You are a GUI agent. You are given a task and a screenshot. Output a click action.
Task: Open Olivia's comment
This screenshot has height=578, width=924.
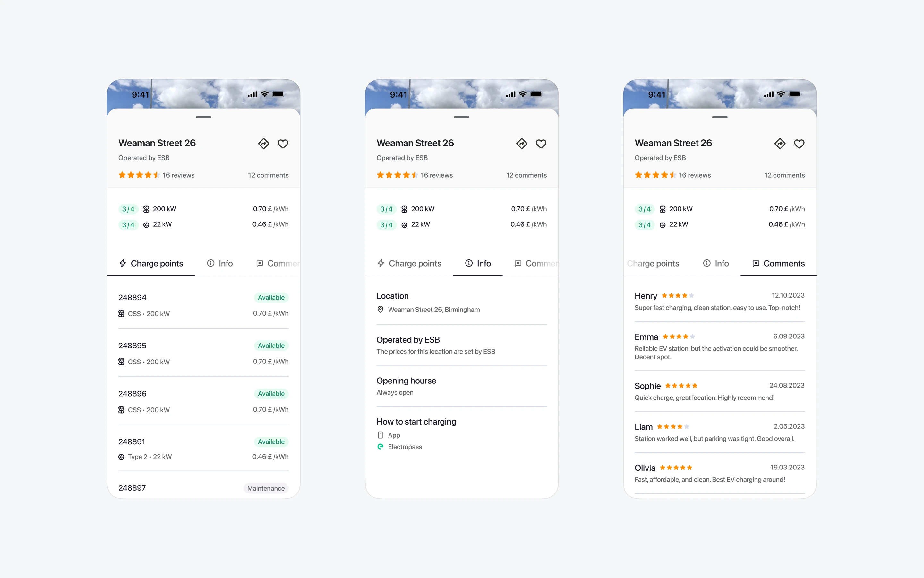pyautogui.click(x=720, y=473)
